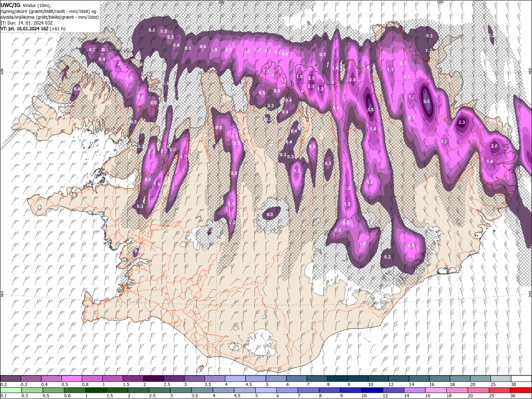This screenshot has height=399, width=532.
Task: Pick the pale grey 25 swatch in top legend row
Action: coord(501,379)
